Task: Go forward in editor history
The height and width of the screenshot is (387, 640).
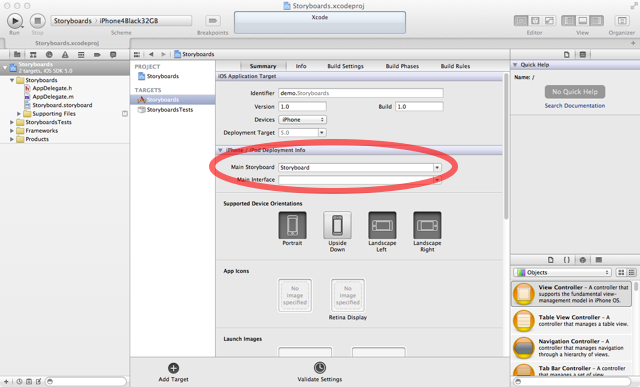Action: [x=163, y=54]
